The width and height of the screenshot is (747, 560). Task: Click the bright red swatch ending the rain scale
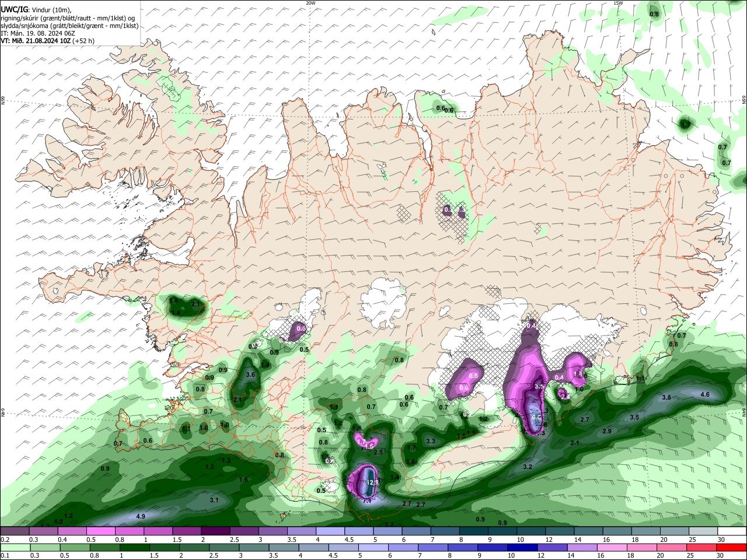[732, 548]
